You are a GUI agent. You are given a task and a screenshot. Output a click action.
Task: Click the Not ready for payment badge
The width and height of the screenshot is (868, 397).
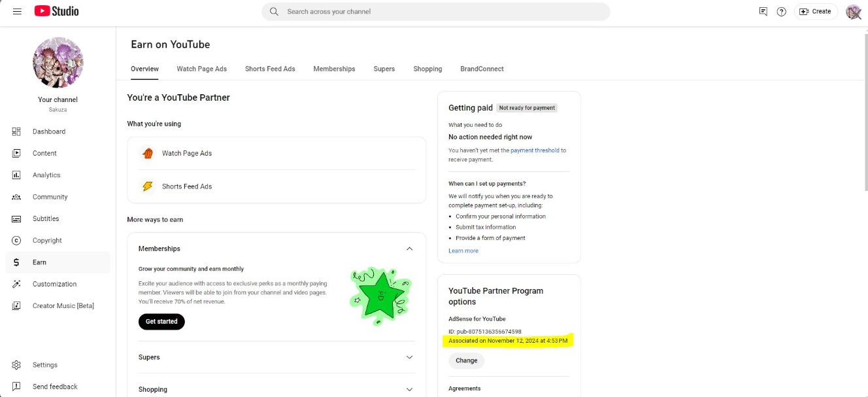(x=527, y=108)
